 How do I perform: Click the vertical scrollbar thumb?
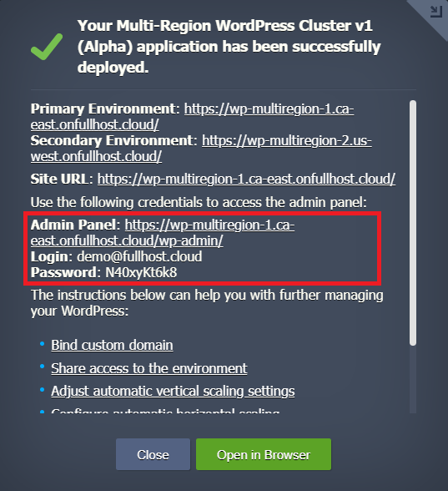point(413,223)
